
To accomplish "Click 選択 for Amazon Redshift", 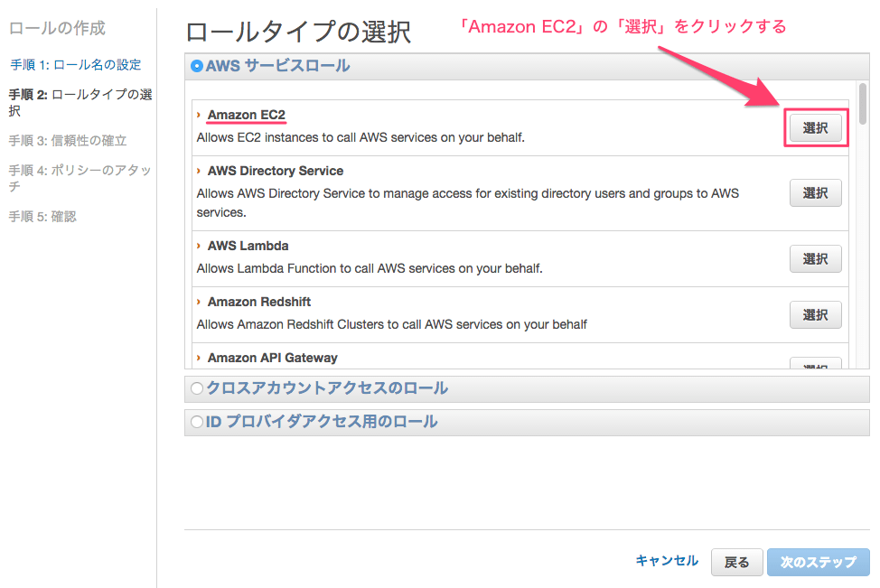I will click(x=815, y=315).
